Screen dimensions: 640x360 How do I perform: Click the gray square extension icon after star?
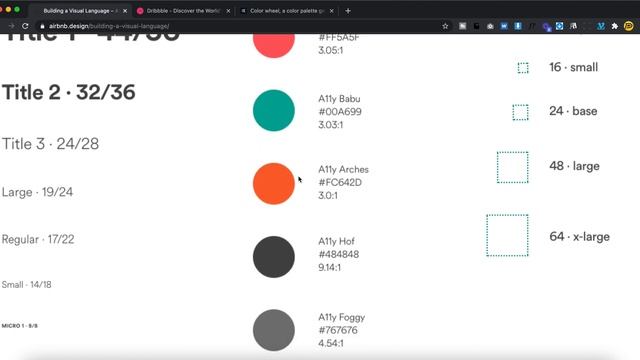[x=462, y=26]
